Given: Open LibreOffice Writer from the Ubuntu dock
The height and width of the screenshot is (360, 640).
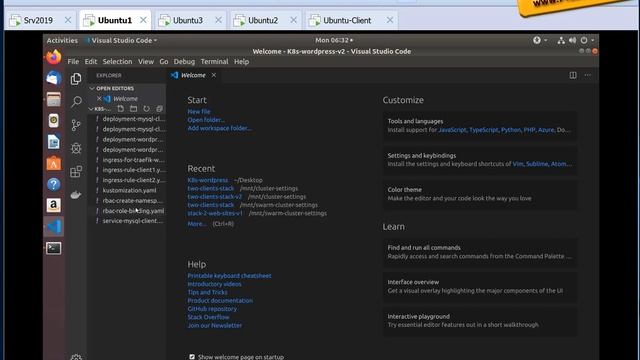Looking at the screenshot, I should 53,142.
